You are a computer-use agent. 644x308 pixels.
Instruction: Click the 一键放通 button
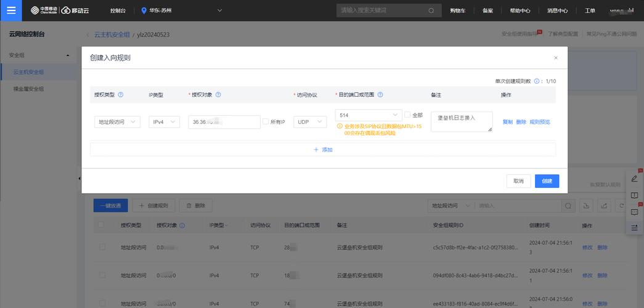[x=110, y=206]
